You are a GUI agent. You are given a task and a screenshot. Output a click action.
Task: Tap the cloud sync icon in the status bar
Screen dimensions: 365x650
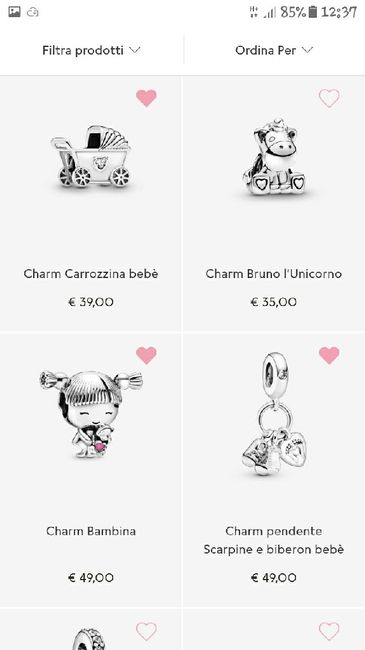coord(33,12)
